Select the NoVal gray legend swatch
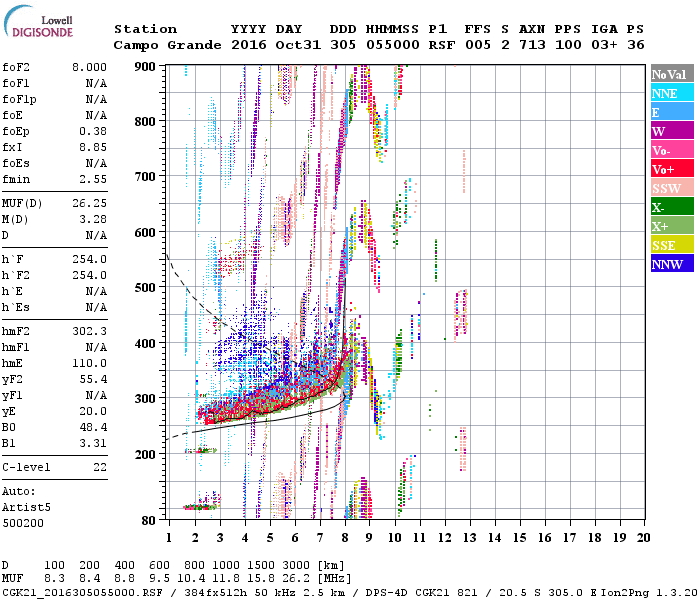This screenshot has height=600, width=700. [x=672, y=74]
